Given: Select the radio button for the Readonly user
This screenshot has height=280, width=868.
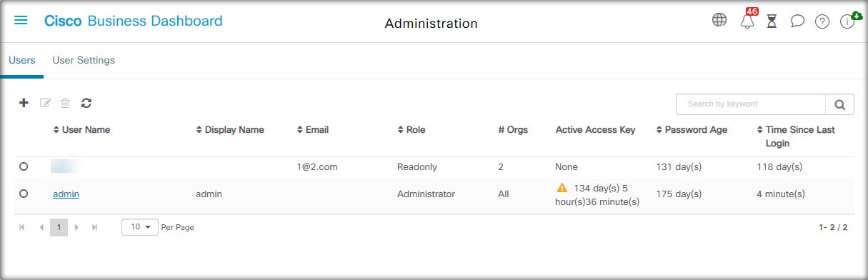Looking at the screenshot, I should [x=24, y=166].
